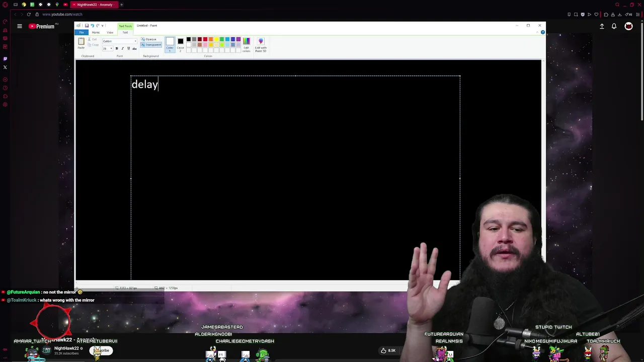Click the pinned Google Maps tab icon
The height and width of the screenshot is (362, 644).
(57, 5)
